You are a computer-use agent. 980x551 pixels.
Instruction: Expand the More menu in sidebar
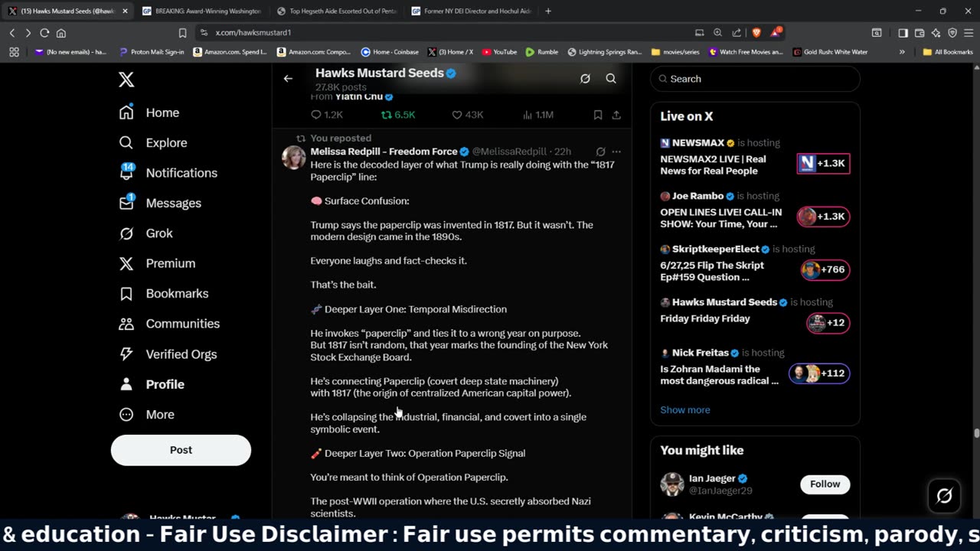click(x=147, y=415)
